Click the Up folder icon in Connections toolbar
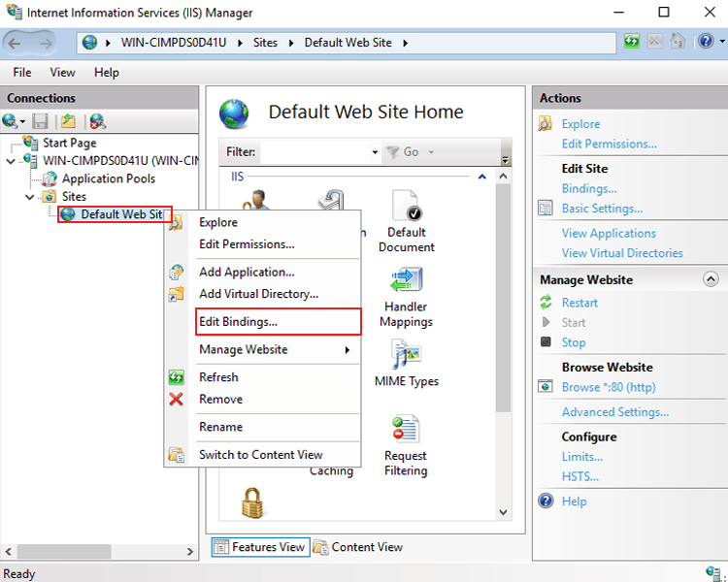Screen dimensions: 728x582 (x=68, y=121)
